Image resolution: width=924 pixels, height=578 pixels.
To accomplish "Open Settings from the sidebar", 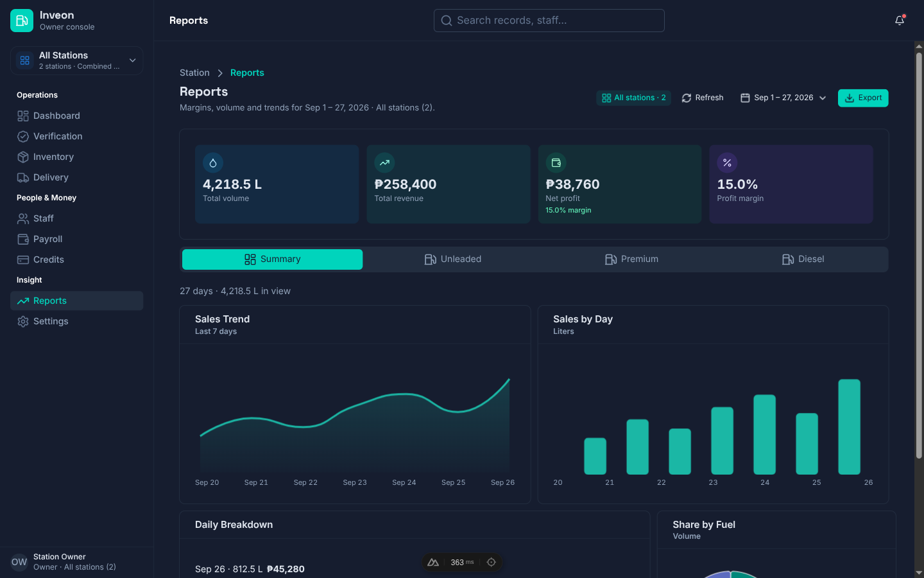I will tap(76, 321).
